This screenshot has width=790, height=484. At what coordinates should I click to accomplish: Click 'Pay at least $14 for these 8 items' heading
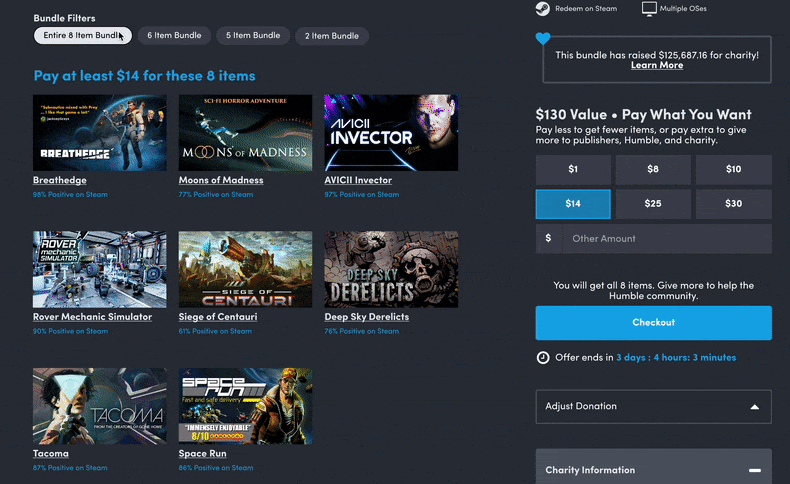click(x=145, y=76)
